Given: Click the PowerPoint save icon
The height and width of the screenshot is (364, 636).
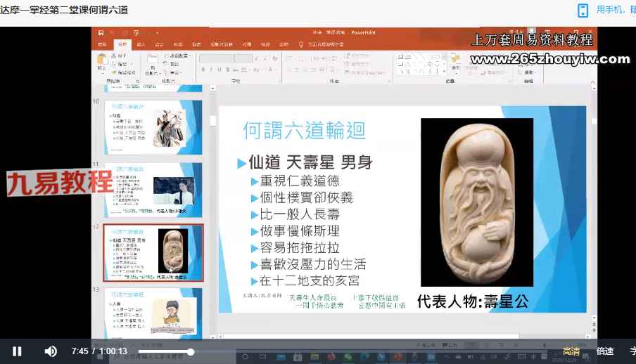Looking at the screenshot, I should click(101, 32).
